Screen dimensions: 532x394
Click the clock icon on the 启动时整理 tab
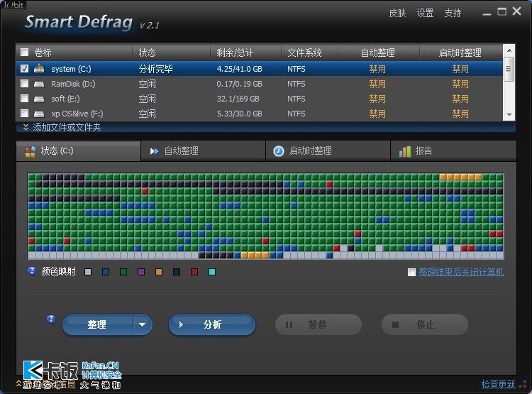(x=279, y=151)
